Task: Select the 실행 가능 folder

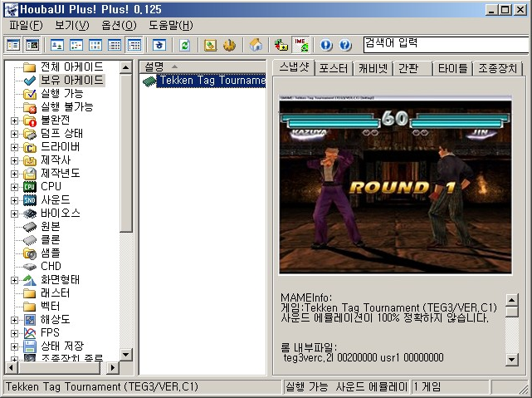Action: pos(61,93)
